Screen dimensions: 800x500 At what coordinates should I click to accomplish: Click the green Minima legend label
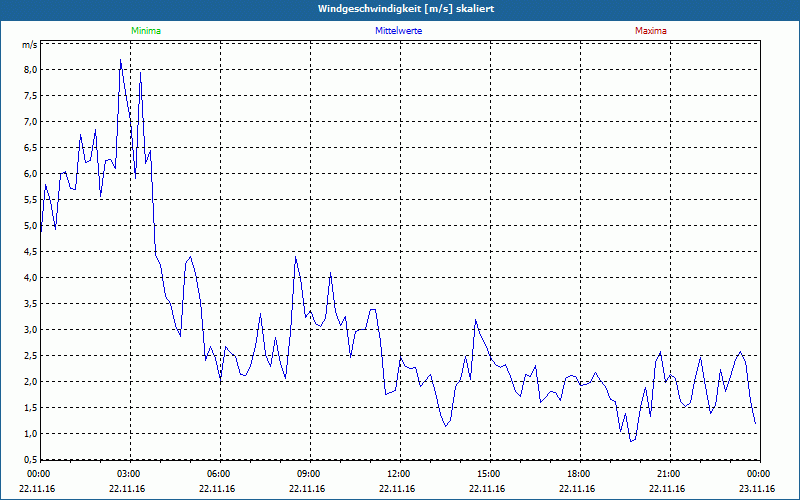pos(146,31)
